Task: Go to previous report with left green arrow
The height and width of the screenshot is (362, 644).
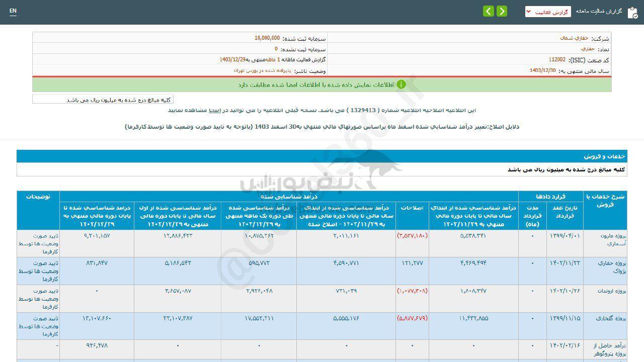Action: (489, 12)
